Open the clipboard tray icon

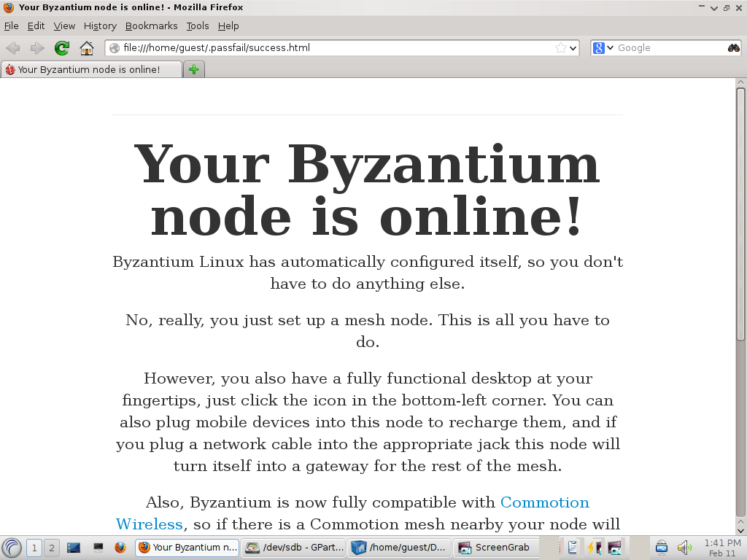tap(573, 548)
